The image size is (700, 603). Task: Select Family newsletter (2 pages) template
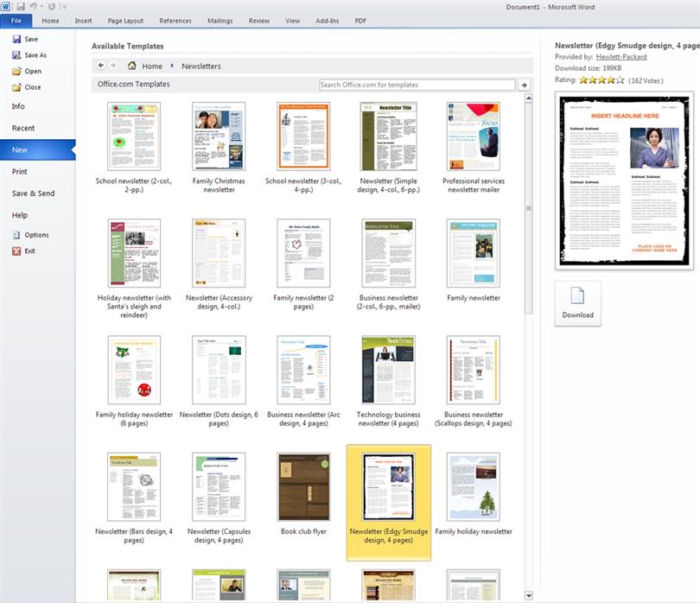coord(303,264)
